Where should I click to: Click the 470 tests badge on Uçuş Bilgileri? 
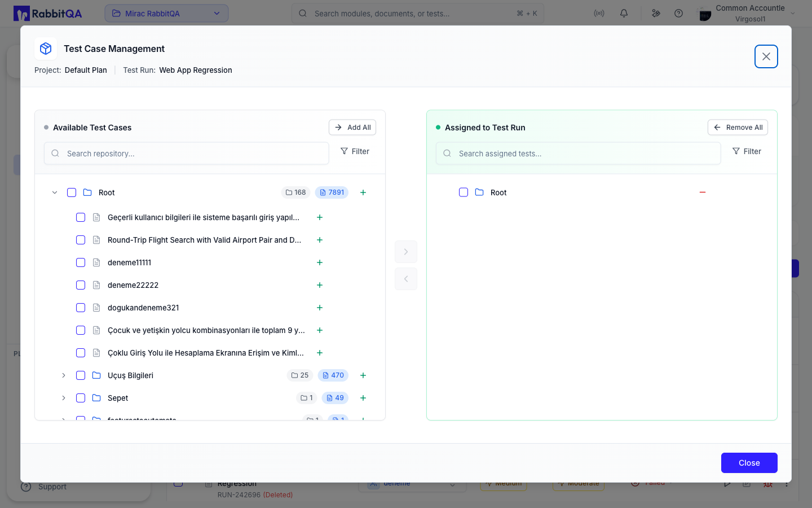(333, 375)
